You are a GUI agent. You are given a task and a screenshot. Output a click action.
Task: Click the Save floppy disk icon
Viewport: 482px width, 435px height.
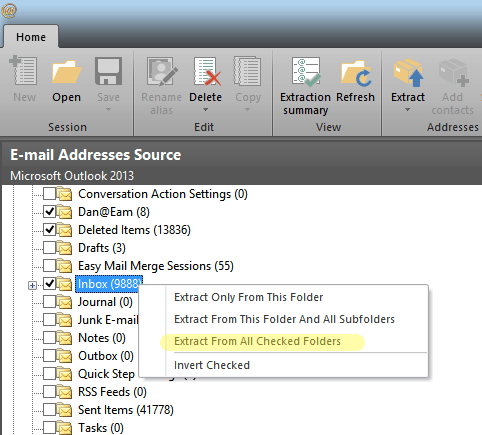[108, 71]
